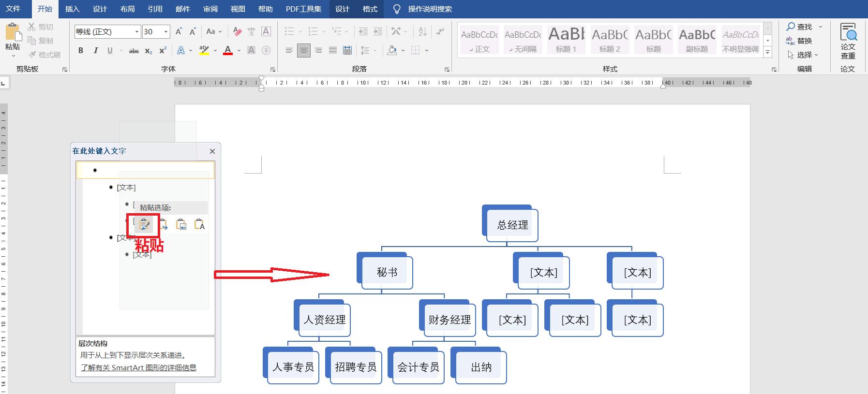Screen dimensions: 868x394
Task: Toggle subscript (x₂) formatting
Action: [x=149, y=50]
